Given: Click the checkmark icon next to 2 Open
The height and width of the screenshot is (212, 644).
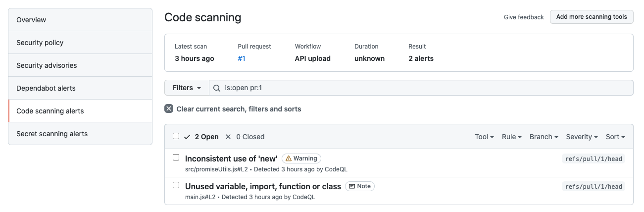Looking at the screenshot, I should (x=187, y=137).
